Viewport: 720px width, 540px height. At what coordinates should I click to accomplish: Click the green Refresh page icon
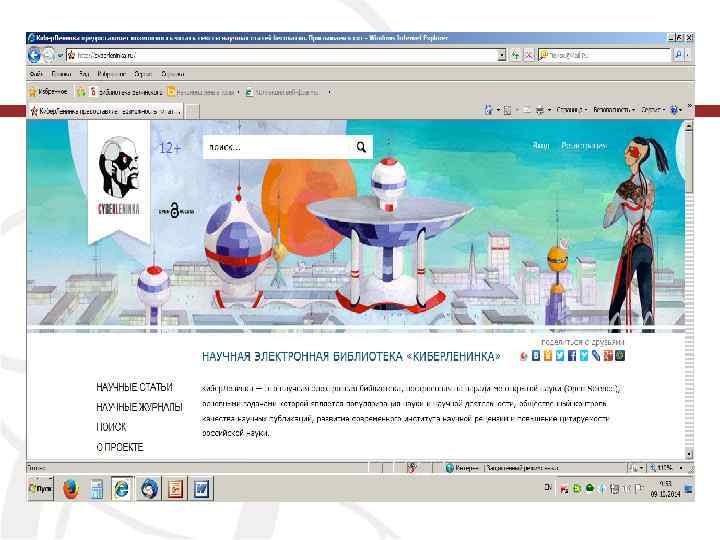516,55
